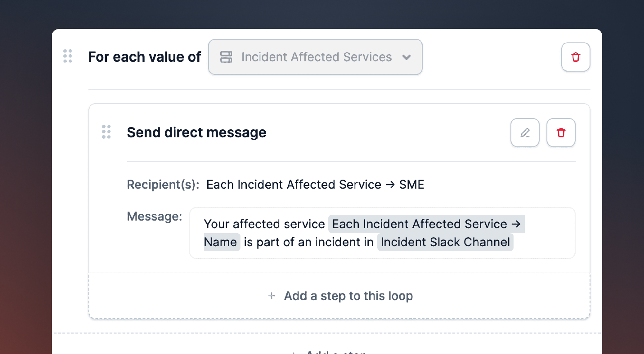
Task: Click the arrow before SME in recipients
Action: tap(390, 185)
